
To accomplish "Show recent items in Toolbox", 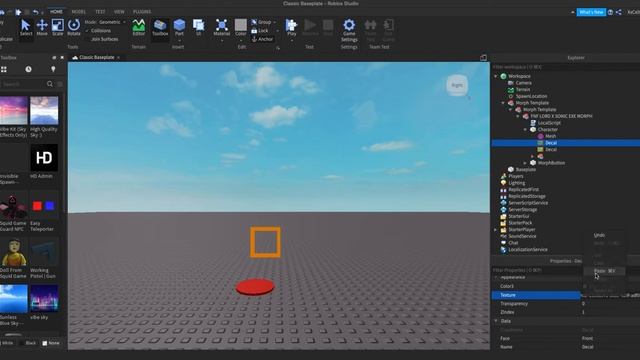I will (28, 69).
